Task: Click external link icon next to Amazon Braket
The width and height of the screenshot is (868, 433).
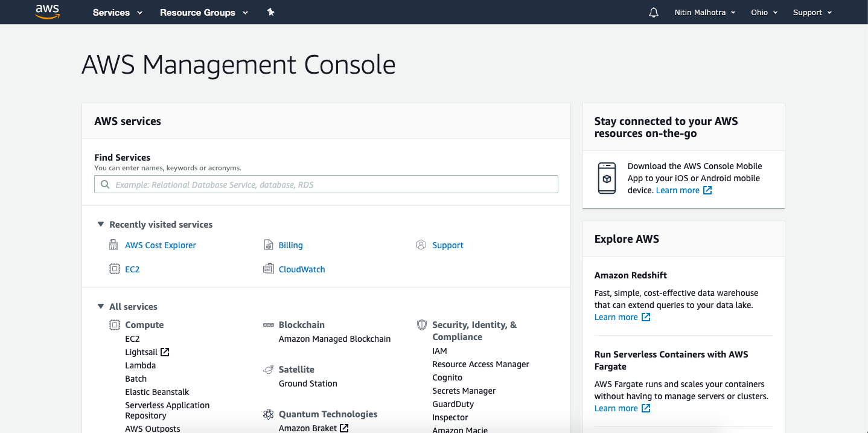Action: click(x=344, y=428)
